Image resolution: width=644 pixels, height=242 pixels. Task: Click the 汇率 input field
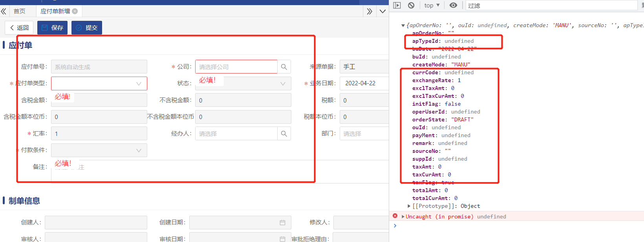pos(99,134)
